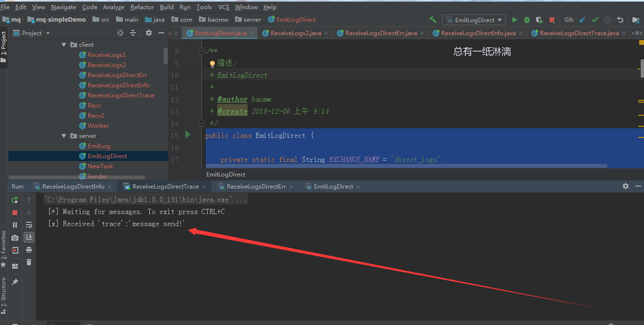Toggle scroll to end in console

29,237
